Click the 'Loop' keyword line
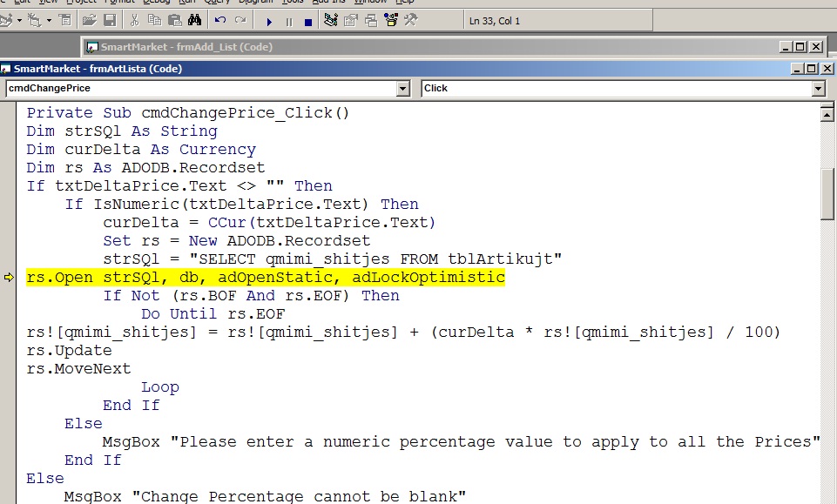Image resolution: width=837 pixels, height=504 pixels. tap(160, 387)
